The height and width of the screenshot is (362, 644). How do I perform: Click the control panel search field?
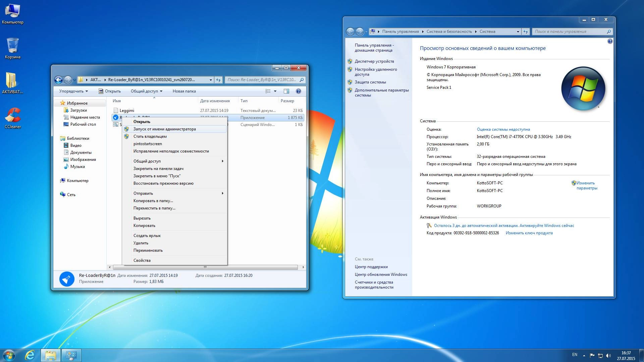(x=572, y=32)
